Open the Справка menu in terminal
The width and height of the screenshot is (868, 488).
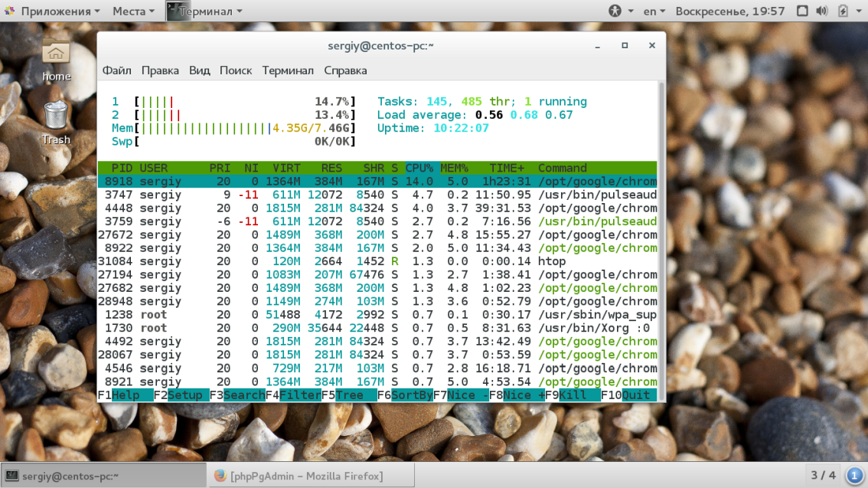[345, 70]
